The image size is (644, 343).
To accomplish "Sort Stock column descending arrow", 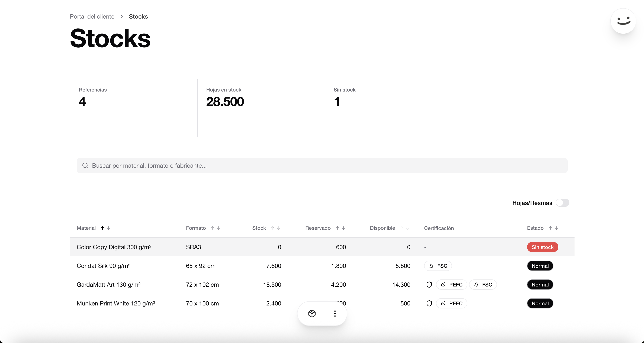I will pyautogui.click(x=279, y=228).
